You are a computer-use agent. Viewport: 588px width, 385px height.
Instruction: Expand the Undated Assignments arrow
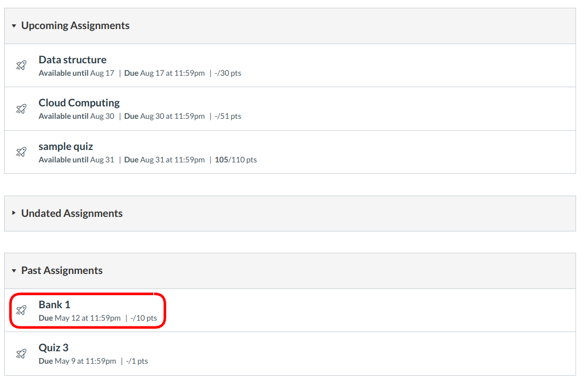[14, 213]
